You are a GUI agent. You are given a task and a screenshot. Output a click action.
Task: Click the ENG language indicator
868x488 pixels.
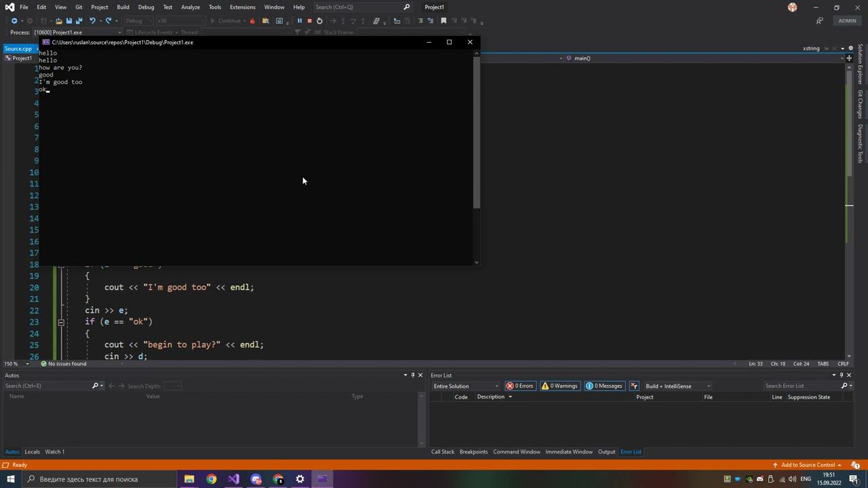coord(806,479)
